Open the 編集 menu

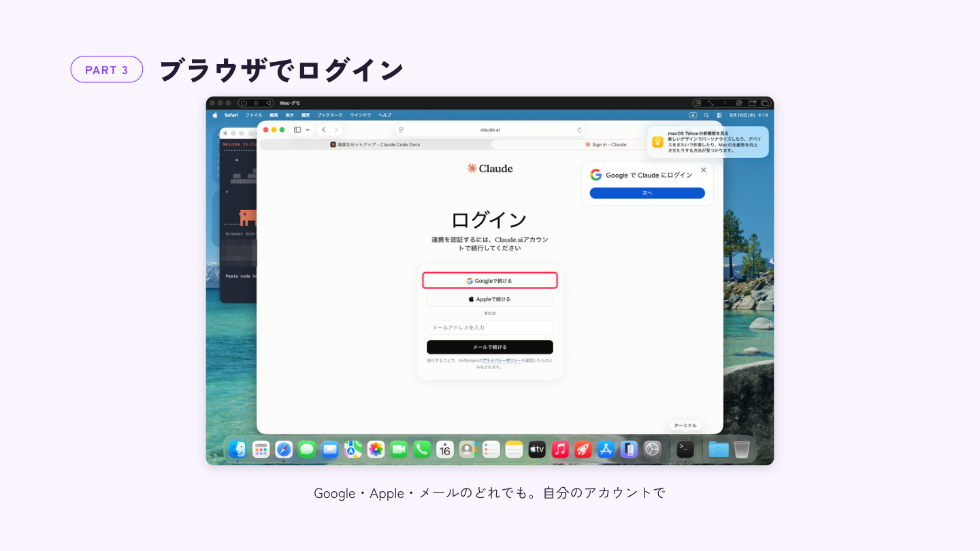[274, 115]
